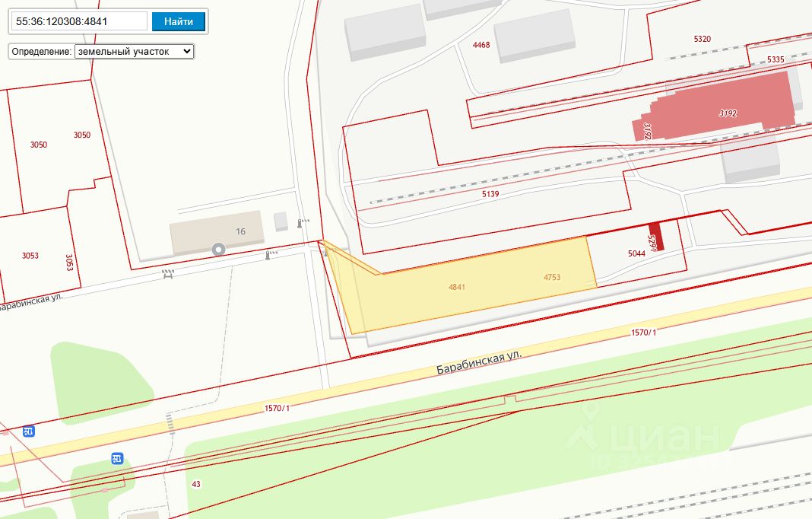Click the bus stop icon nearest the left edge
812x519 pixels.
28,431
